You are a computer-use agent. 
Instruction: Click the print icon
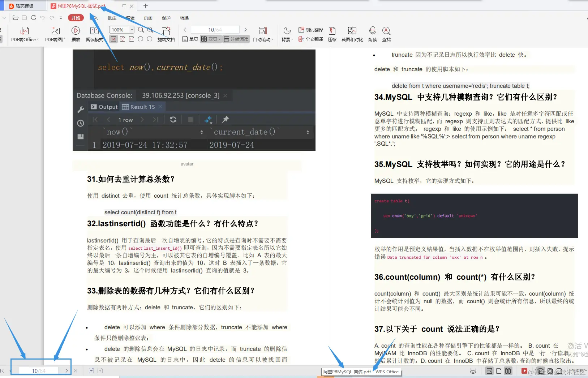[x=34, y=18]
